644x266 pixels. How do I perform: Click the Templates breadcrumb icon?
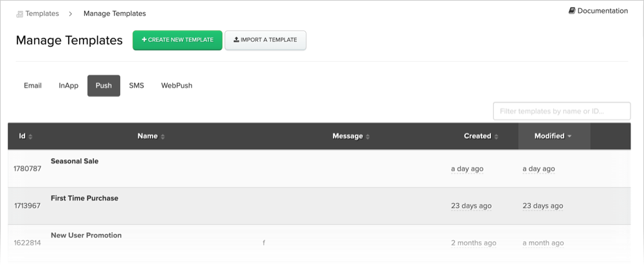19,13
